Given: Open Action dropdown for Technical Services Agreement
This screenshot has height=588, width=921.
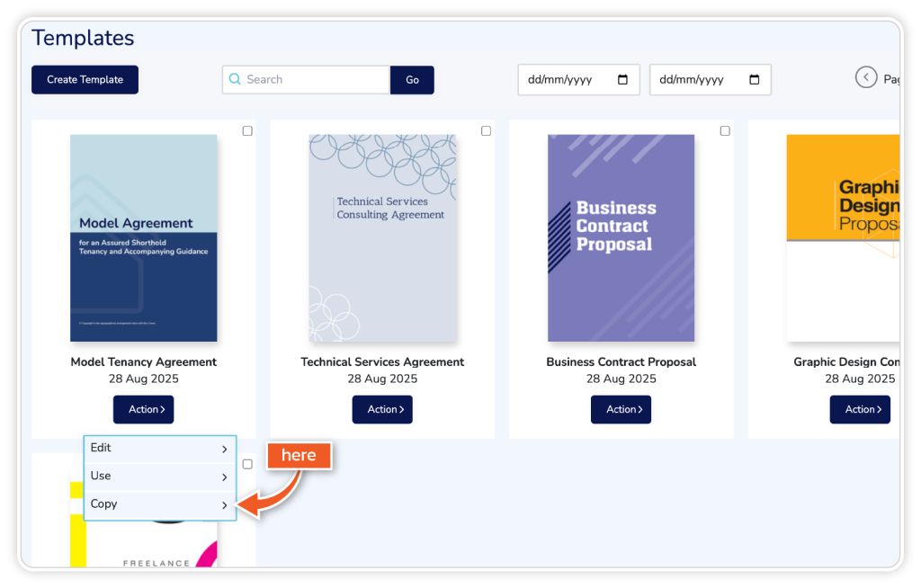Looking at the screenshot, I should [382, 409].
